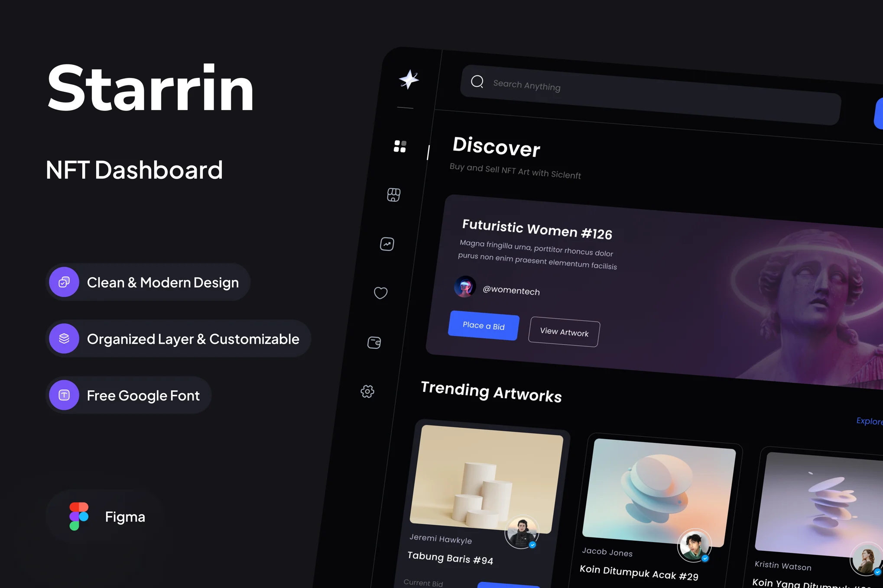Click the Futuristic Women #126 title

537,229
